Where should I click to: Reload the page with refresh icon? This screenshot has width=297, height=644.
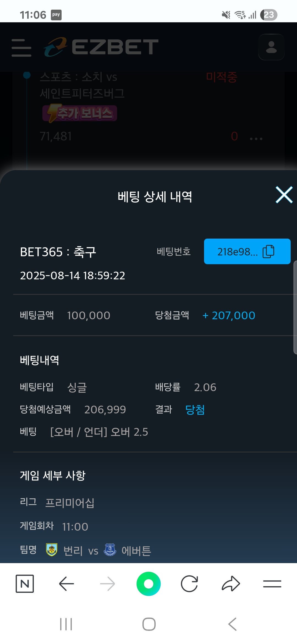coord(189,583)
